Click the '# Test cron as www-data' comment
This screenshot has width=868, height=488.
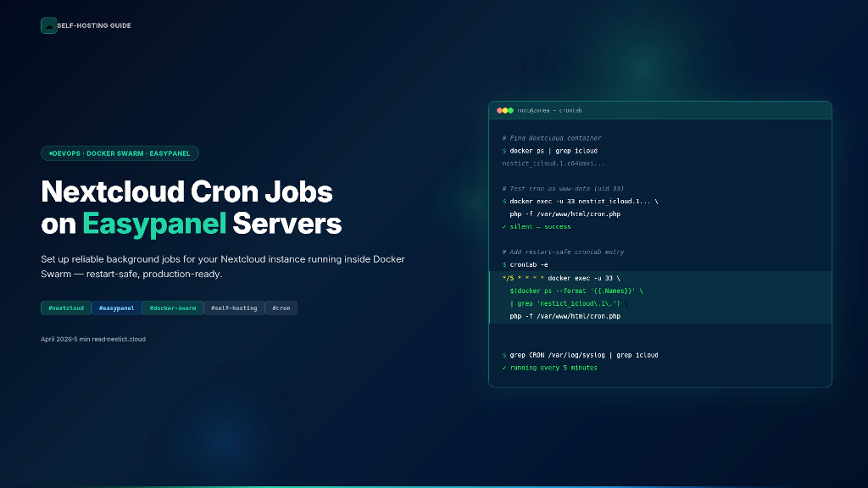[x=563, y=189]
